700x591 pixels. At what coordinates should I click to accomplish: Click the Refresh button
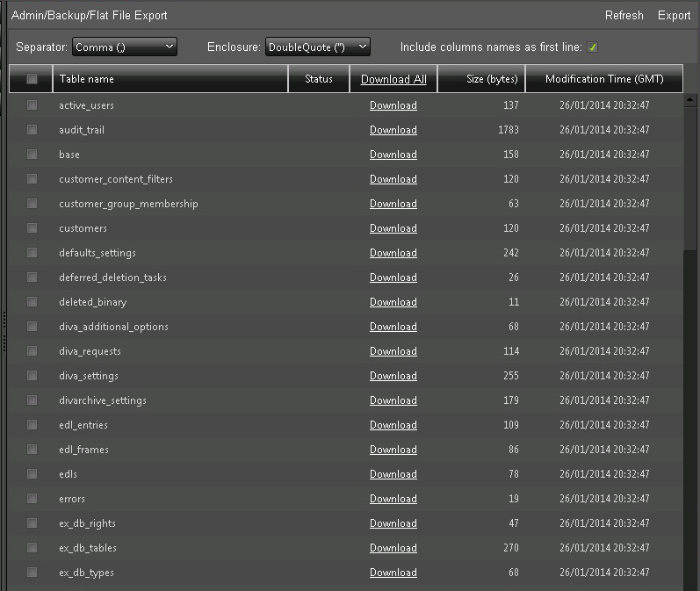pos(624,15)
